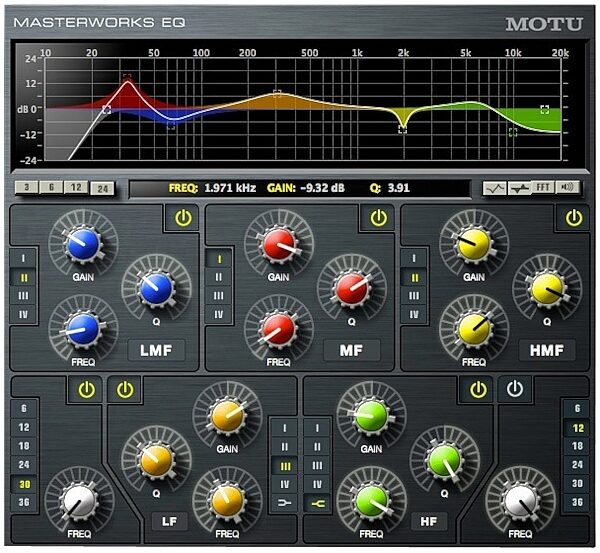Select the HF shelf filter shape icon
This screenshot has height=553, width=600.
pos(318,504)
